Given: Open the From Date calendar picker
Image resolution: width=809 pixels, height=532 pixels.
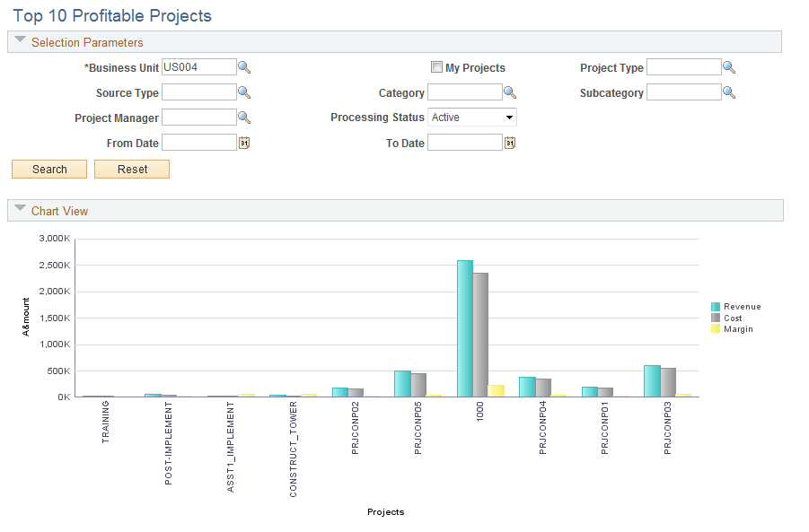Looking at the screenshot, I should point(243,142).
